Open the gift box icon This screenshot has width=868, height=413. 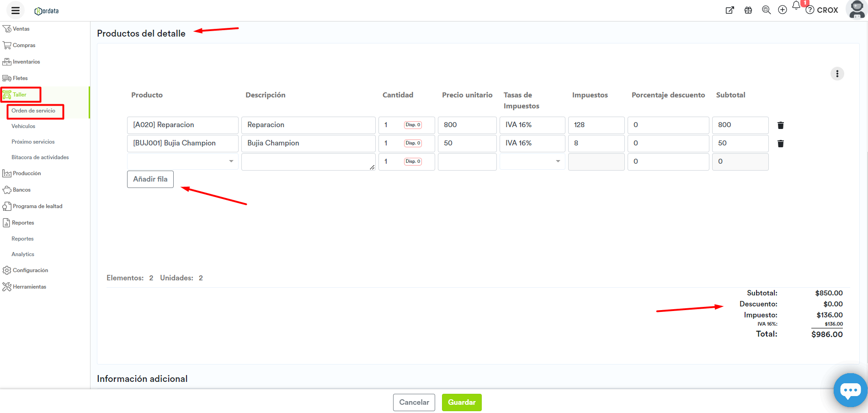pyautogui.click(x=748, y=10)
